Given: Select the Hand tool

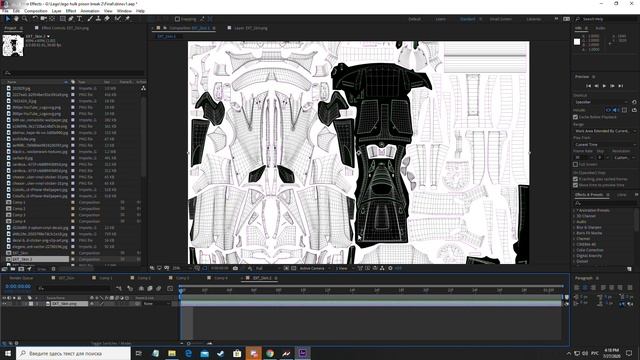Looking at the screenshot, I should (x=16, y=19).
